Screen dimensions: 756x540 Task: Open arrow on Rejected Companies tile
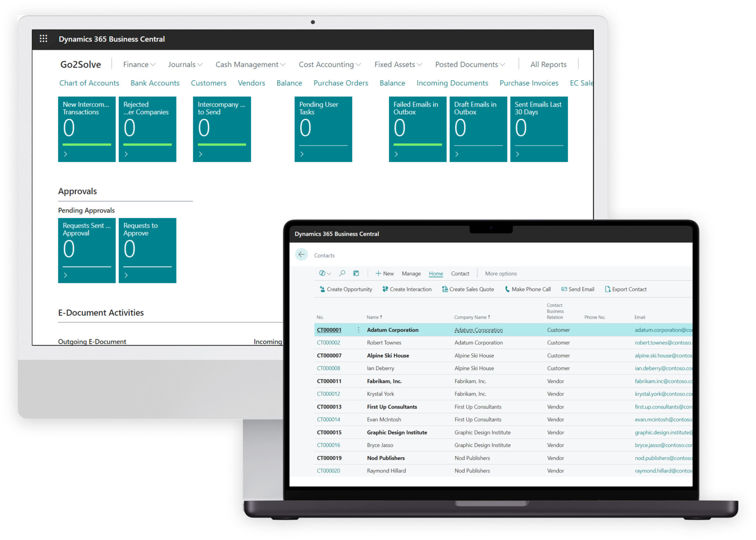coord(126,154)
